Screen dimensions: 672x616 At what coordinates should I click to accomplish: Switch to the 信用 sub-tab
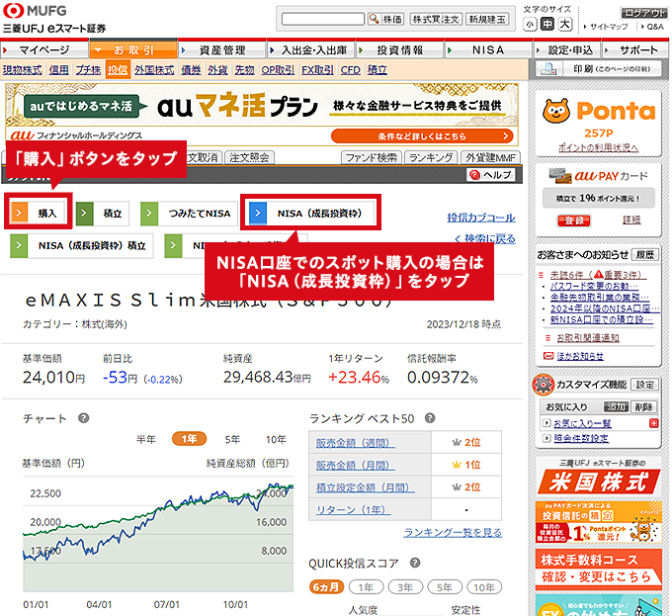point(58,70)
